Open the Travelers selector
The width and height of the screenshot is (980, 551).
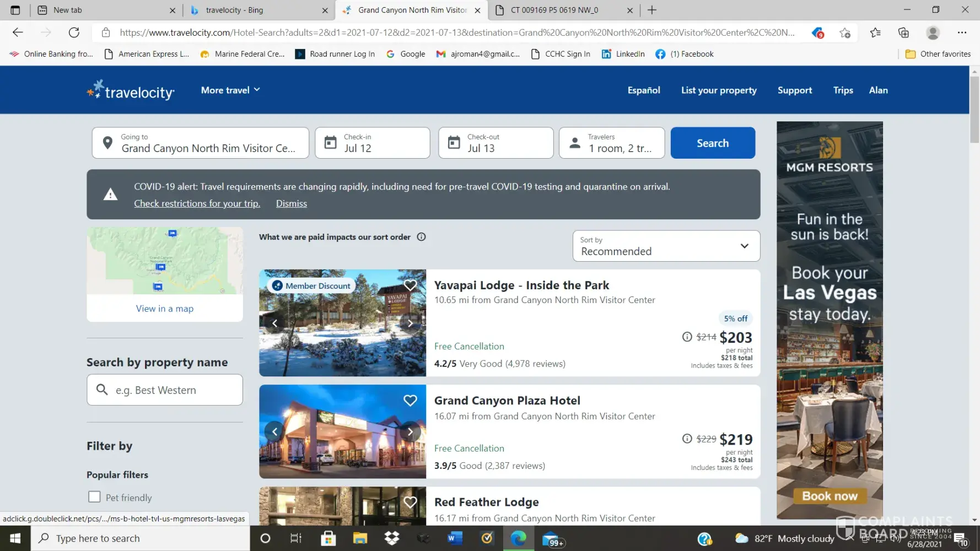[x=612, y=143]
